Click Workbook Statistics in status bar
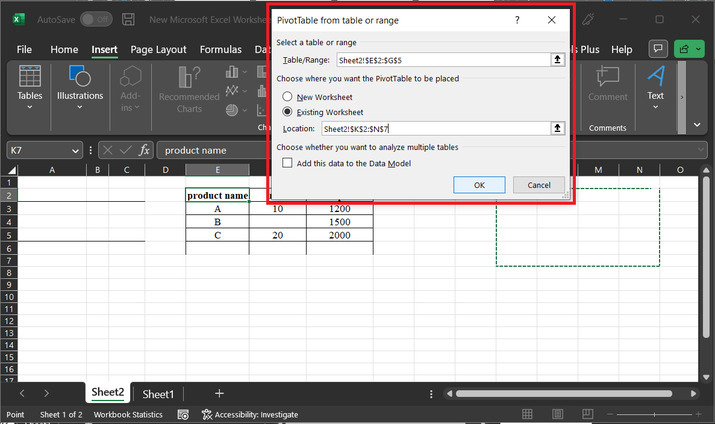The width and height of the screenshot is (715, 424). (x=128, y=414)
